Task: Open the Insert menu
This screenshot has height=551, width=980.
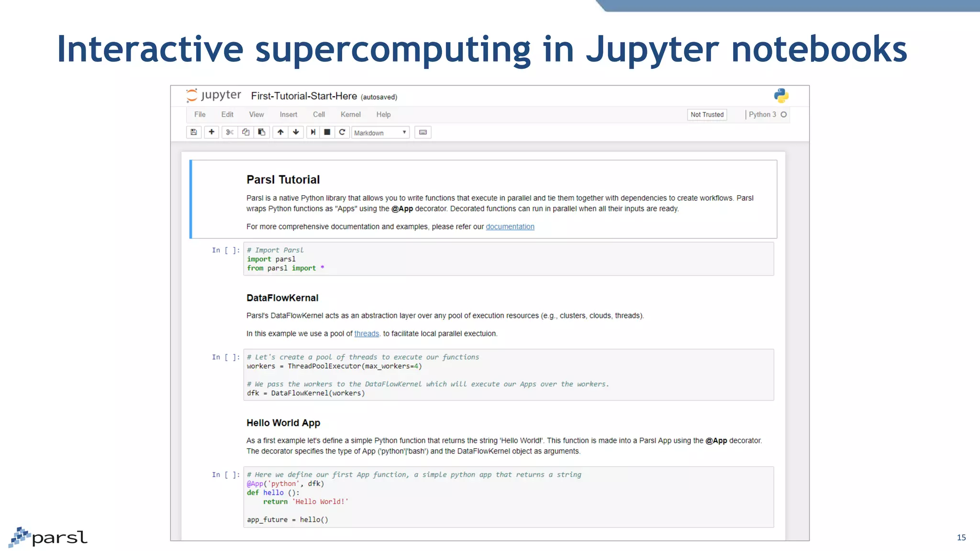Action: click(289, 115)
